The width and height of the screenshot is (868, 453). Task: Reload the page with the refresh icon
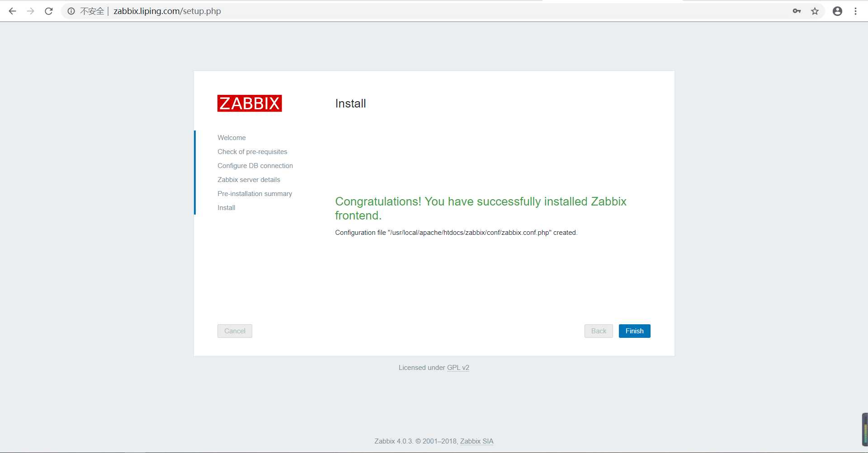[49, 11]
